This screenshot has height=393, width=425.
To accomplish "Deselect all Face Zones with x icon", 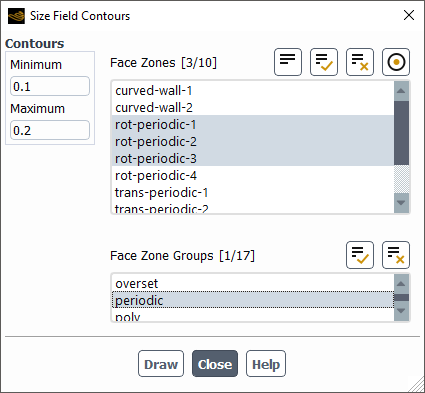I will click(x=360, y=62).
